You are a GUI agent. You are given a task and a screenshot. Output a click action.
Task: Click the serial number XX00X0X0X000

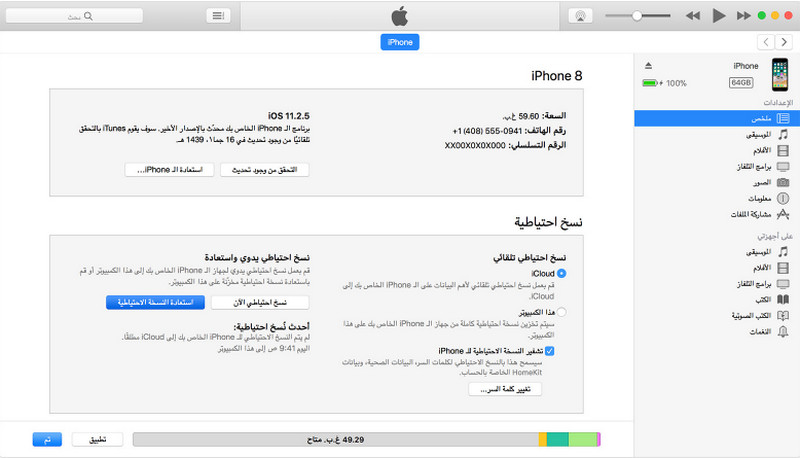475,145
